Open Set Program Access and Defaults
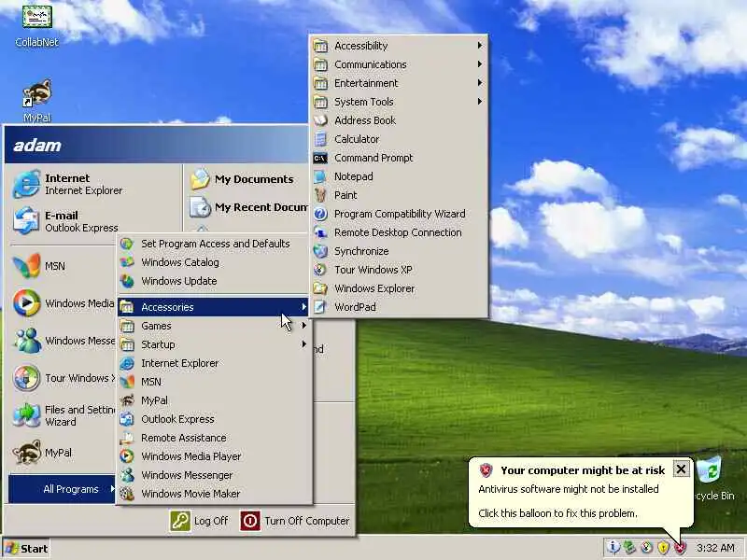 pos(214,244)
